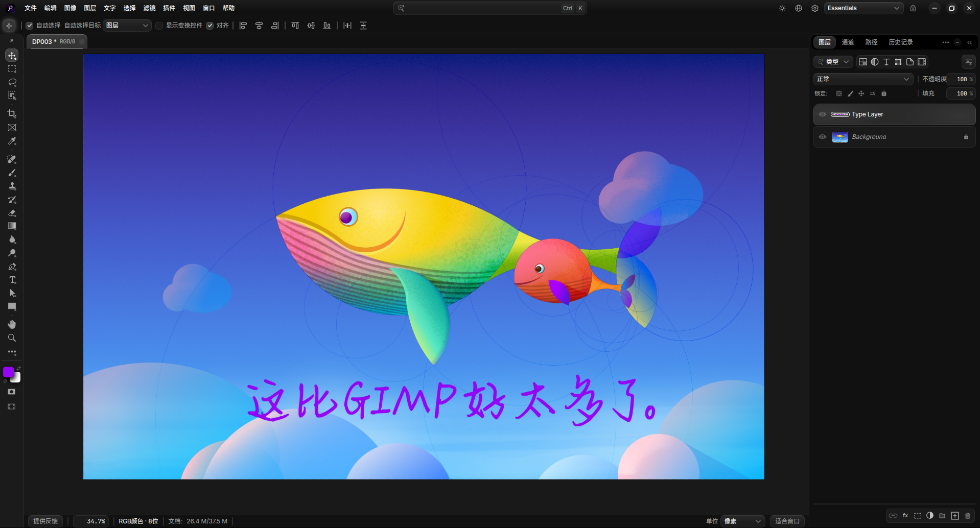
Task: Hide the Type Layer visibility eye
Action: [823, 114]
